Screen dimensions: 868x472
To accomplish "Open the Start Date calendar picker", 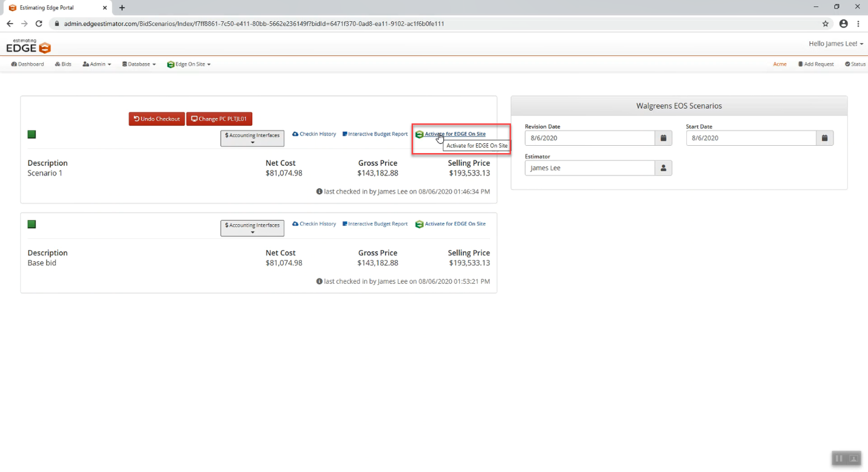I will click(x=824, y=138).
